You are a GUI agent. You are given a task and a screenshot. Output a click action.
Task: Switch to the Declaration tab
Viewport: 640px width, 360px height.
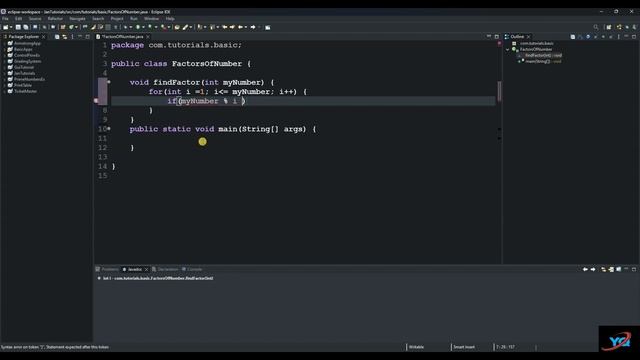click(x=165, y=269)
